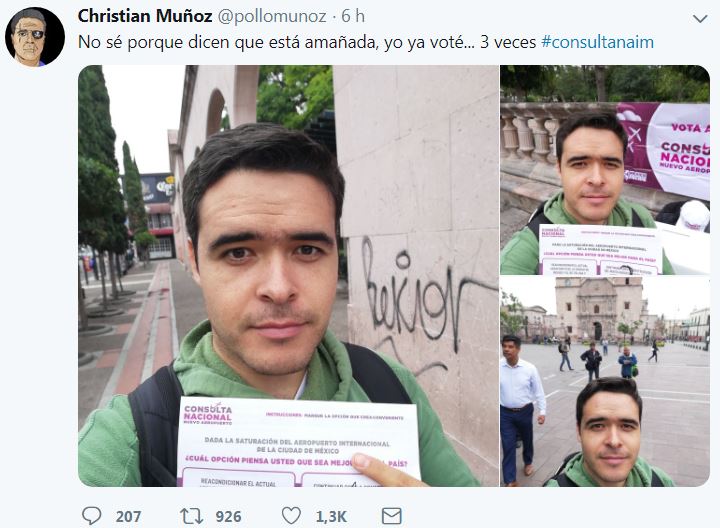Click the 926 retweets count
720x528 pixels.
[228, 517]
